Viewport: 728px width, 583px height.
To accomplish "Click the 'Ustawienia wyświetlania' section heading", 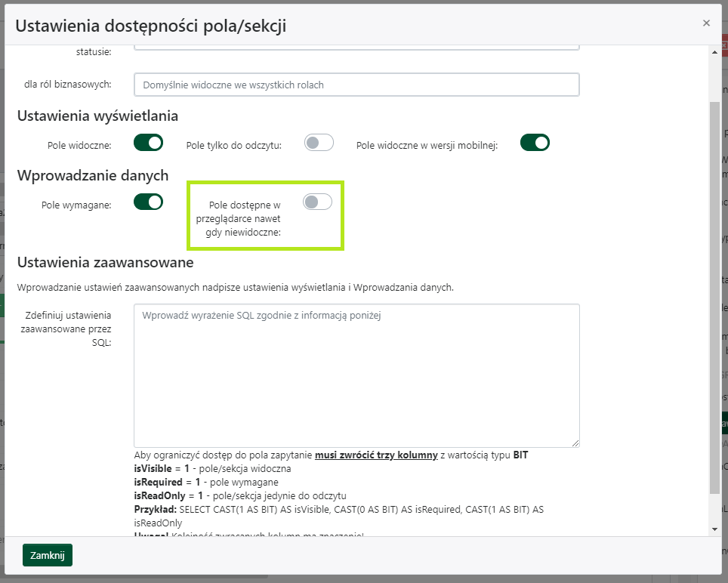I will tap(97, 116).
